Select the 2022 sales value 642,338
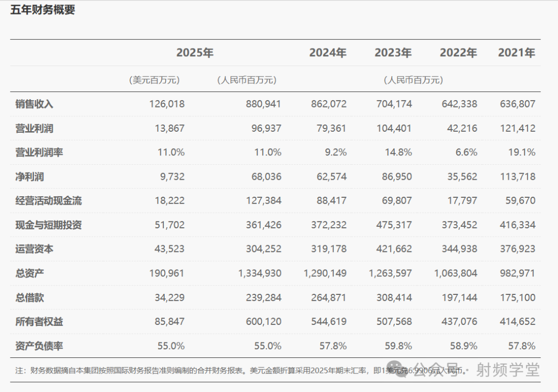The image size is (558, 392). point(459,104)
